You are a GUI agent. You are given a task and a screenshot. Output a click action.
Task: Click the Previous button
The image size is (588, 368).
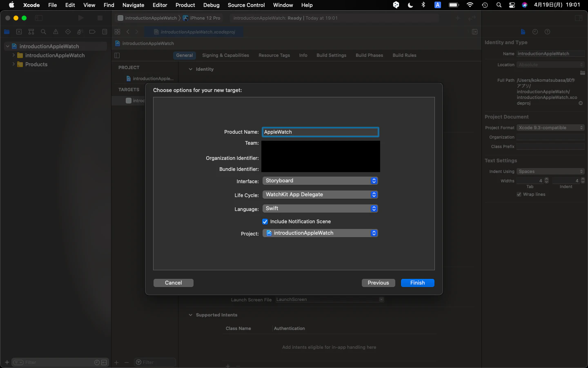378,283
